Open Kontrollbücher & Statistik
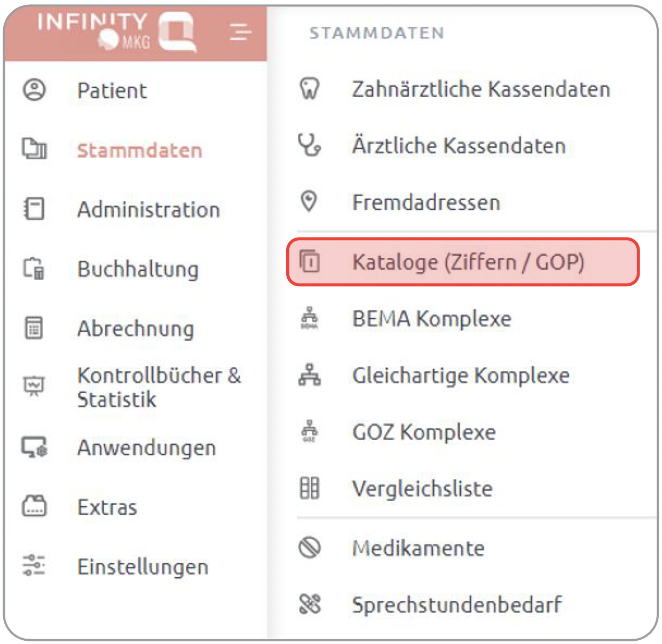 point(159,387)
